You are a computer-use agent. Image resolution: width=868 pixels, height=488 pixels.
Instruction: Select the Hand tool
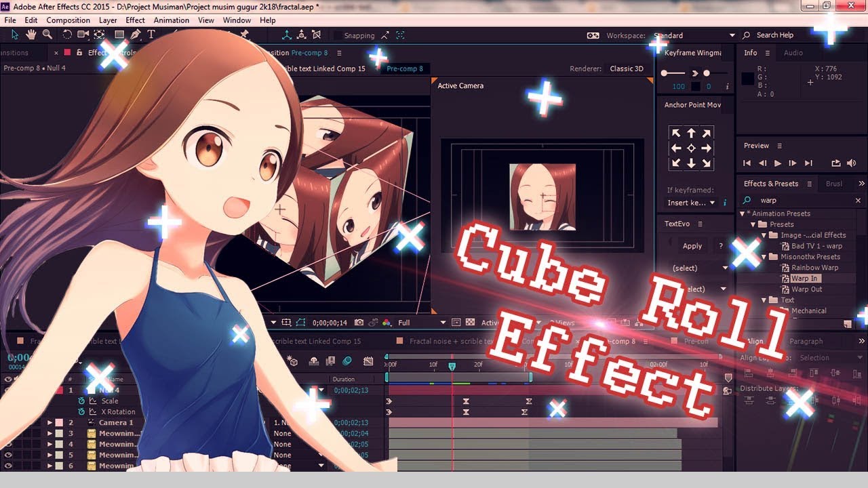coord(31,35)
